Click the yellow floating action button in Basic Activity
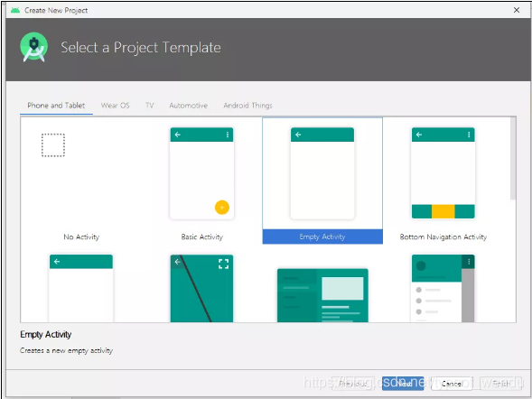 tap(222, 208)
